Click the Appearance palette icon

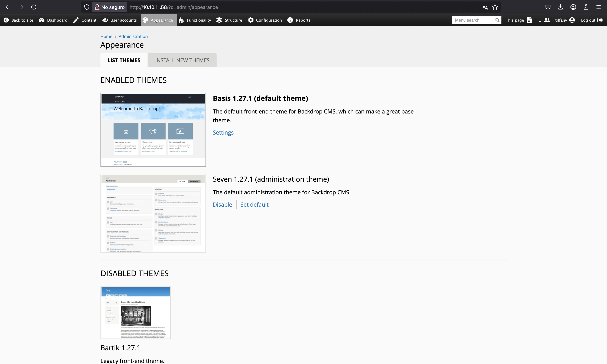tap(145, 20)
